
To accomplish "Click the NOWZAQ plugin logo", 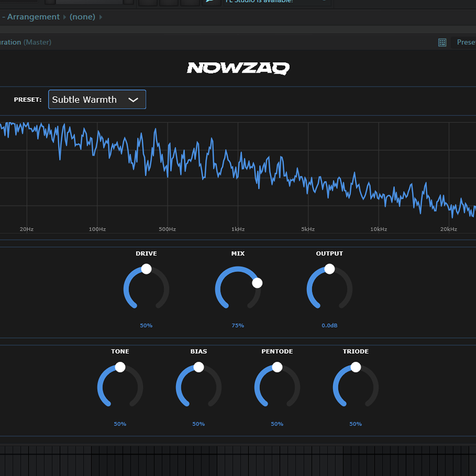I will pos(238,68).
